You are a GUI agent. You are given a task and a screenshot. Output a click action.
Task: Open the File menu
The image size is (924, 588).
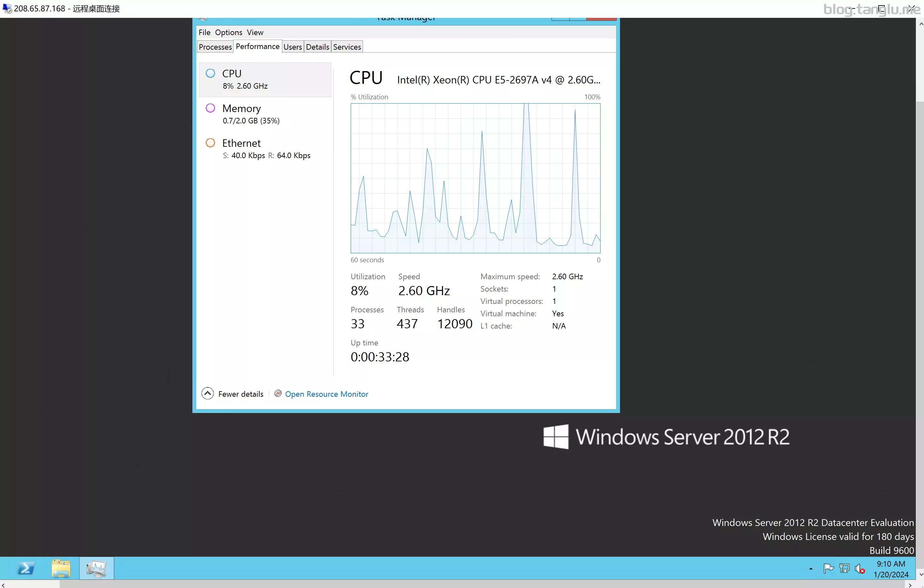coord(204,32)
